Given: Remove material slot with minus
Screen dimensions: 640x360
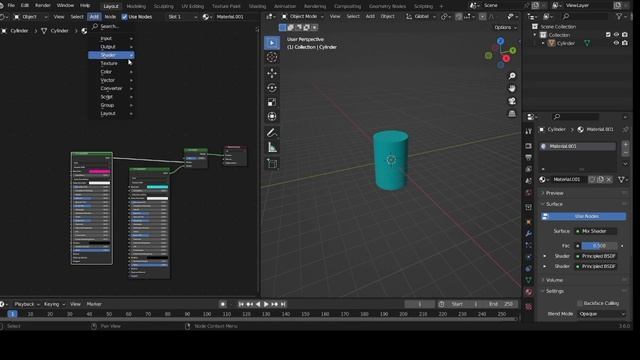Looking at the screenshot, I should click(x=625, y=153).
